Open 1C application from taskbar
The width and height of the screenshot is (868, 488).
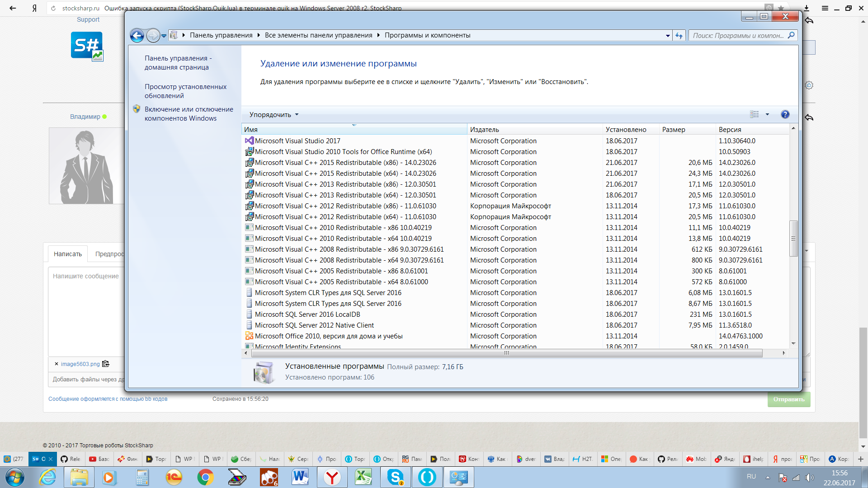tap(174, 477)
